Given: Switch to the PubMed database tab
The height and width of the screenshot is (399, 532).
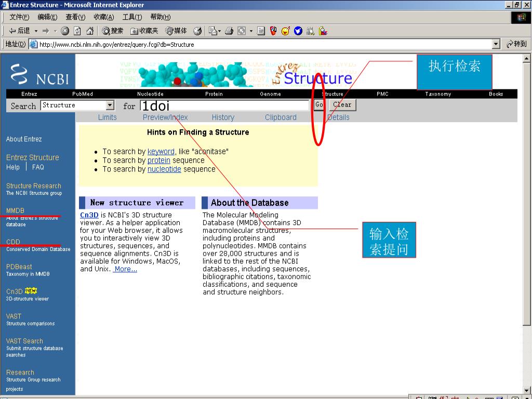Looking at the screenshot, I should (x=83, y=94).
